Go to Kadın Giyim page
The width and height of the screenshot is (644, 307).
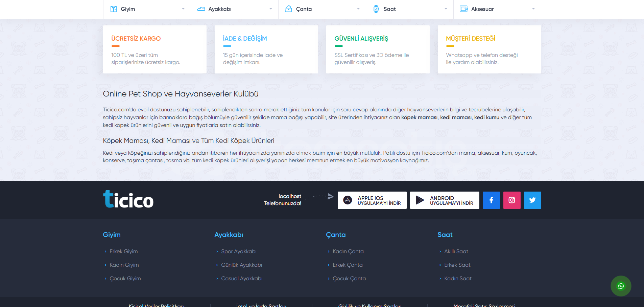point(124,265)
